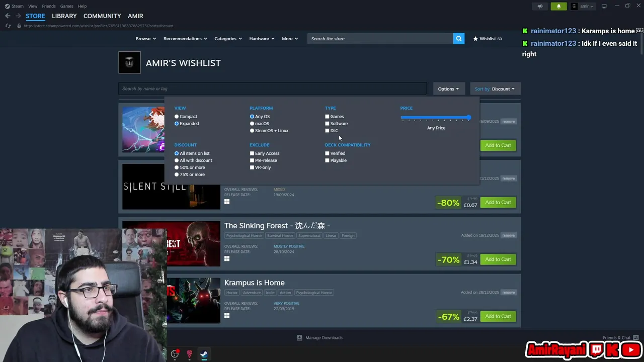Enable Deck Verified filter
The width and height of the screenshot is (644, 362).
pyautogui.click(x=327, y=153)
